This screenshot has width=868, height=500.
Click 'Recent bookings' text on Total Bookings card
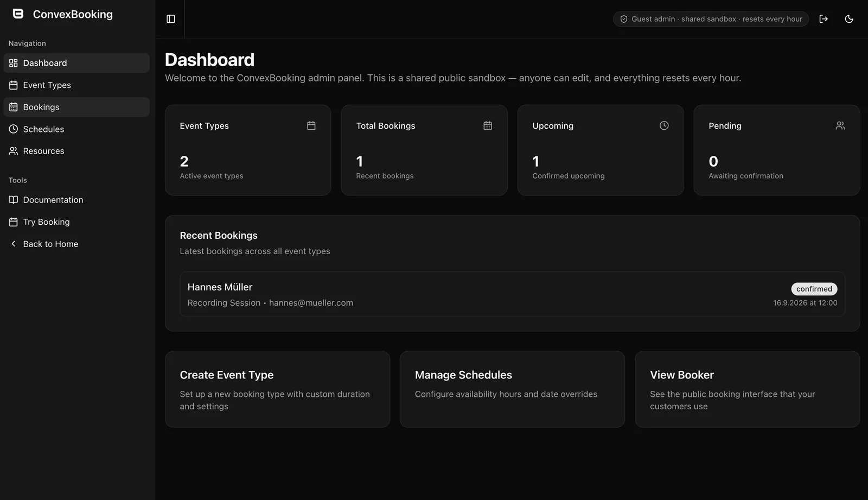tap(385, 176)
